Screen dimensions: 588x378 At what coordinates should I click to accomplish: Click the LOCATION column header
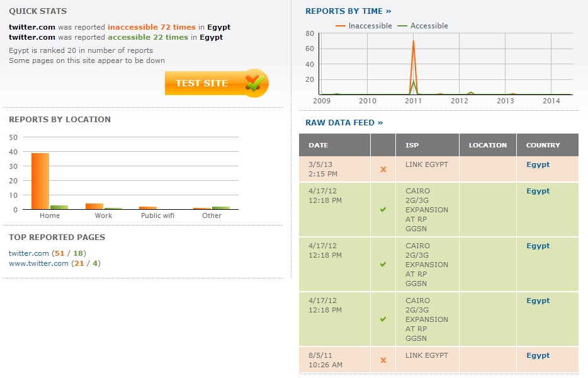pyautogui.click(x=487, y=145)
